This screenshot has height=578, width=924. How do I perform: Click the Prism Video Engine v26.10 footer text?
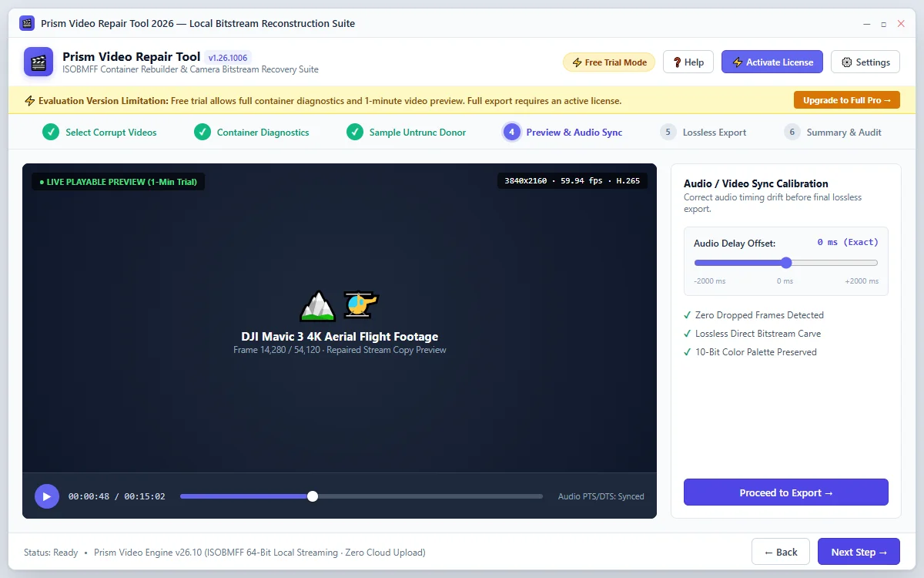(x=259, y=553)
